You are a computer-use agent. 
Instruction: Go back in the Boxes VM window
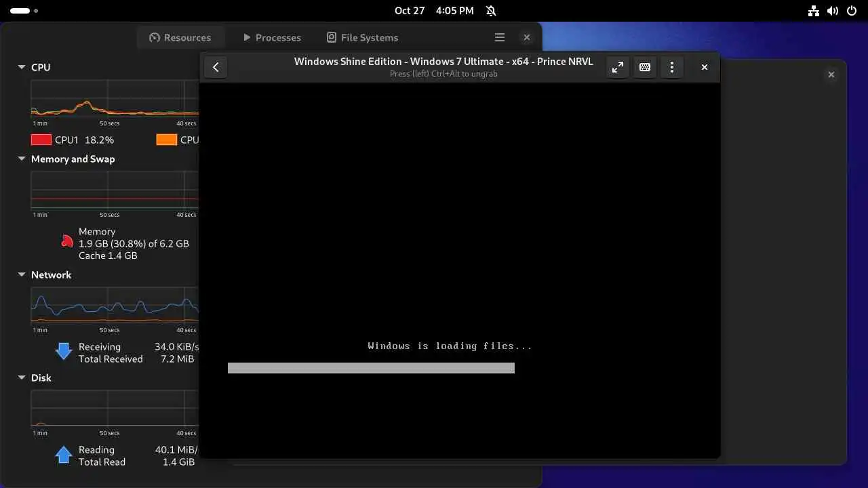(216, 67)
